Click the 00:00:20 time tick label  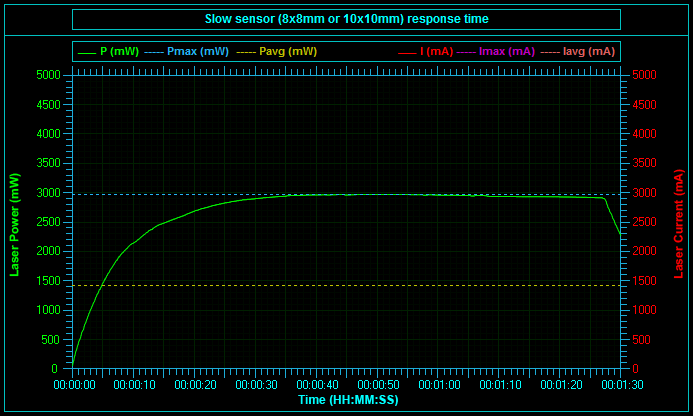(195, 385)
